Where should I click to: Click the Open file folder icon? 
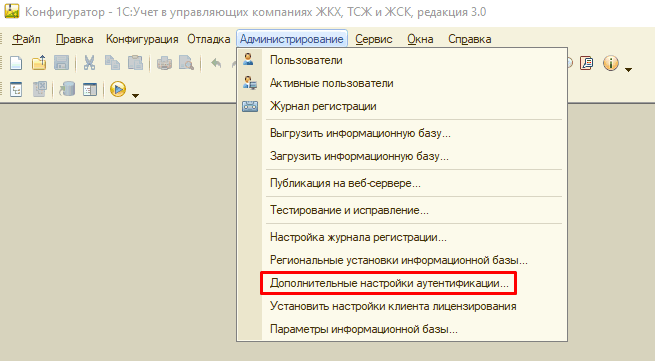(39, 63)
